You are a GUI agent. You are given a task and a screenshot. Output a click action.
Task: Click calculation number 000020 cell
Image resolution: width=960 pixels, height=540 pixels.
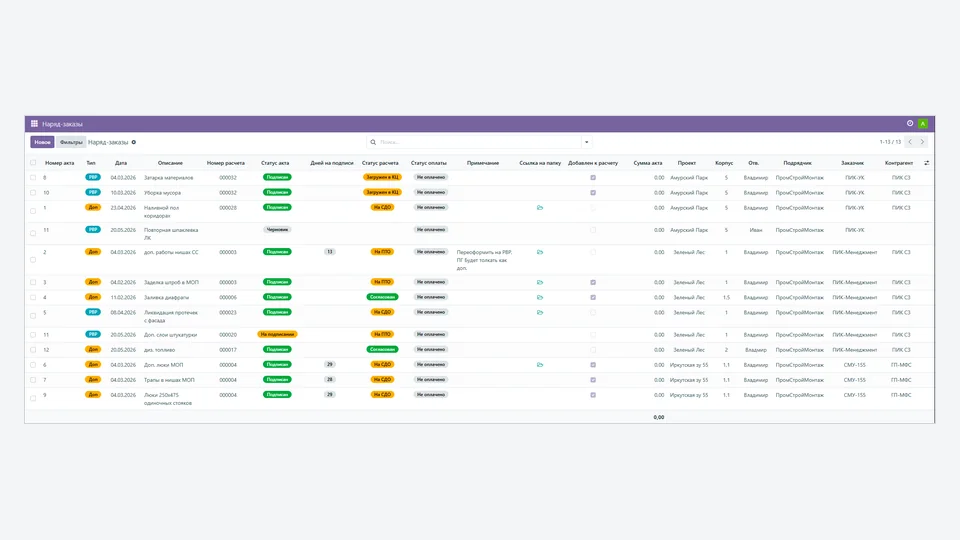228,335
